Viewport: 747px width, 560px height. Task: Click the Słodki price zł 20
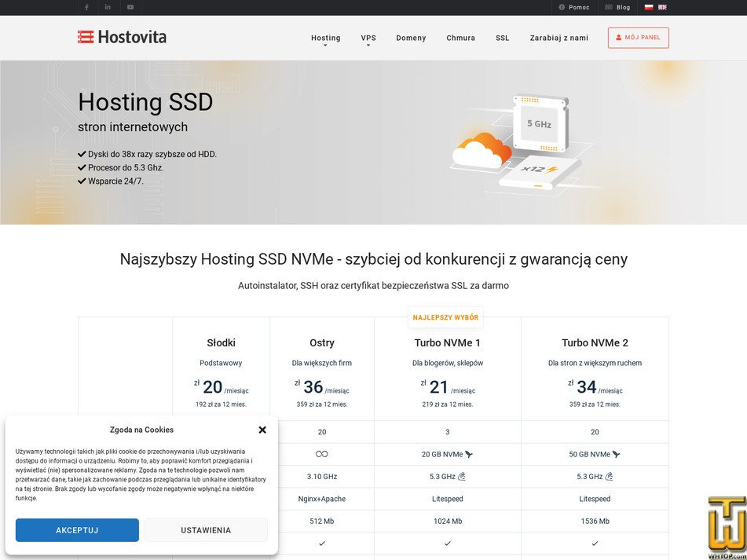221,387
